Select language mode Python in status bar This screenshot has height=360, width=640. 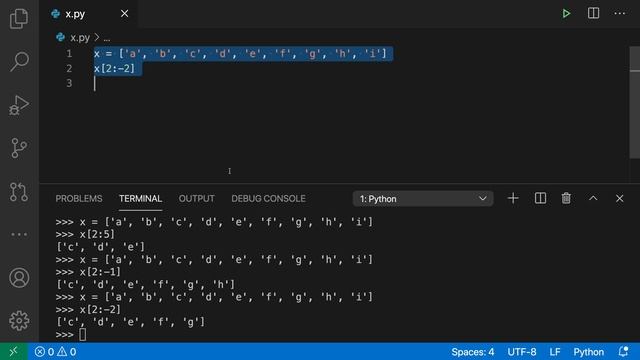589,351
